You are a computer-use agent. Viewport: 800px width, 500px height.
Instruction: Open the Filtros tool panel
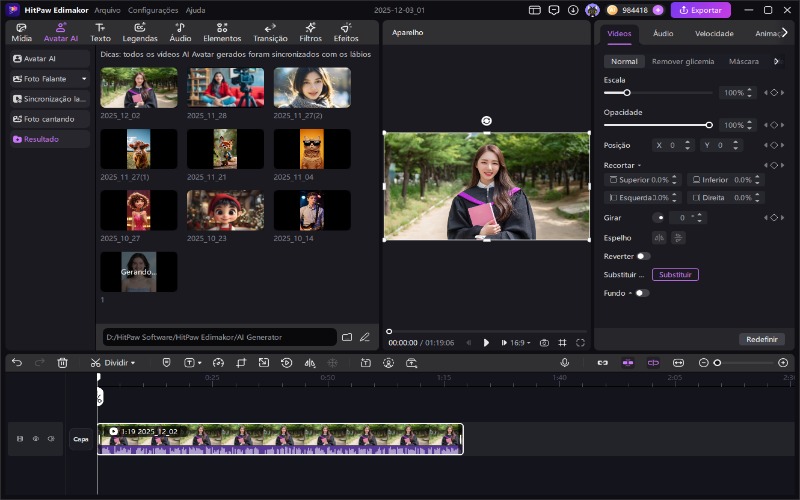click(310, 32)
